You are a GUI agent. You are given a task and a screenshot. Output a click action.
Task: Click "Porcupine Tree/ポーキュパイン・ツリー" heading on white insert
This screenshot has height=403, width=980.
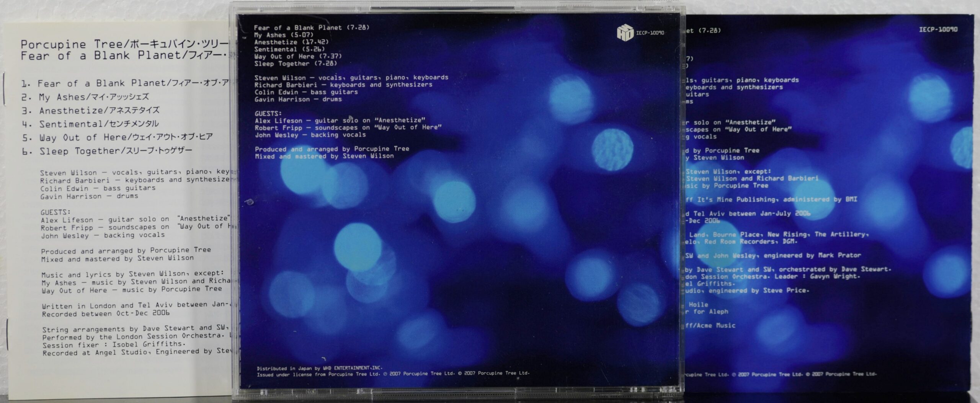point(125,44)
